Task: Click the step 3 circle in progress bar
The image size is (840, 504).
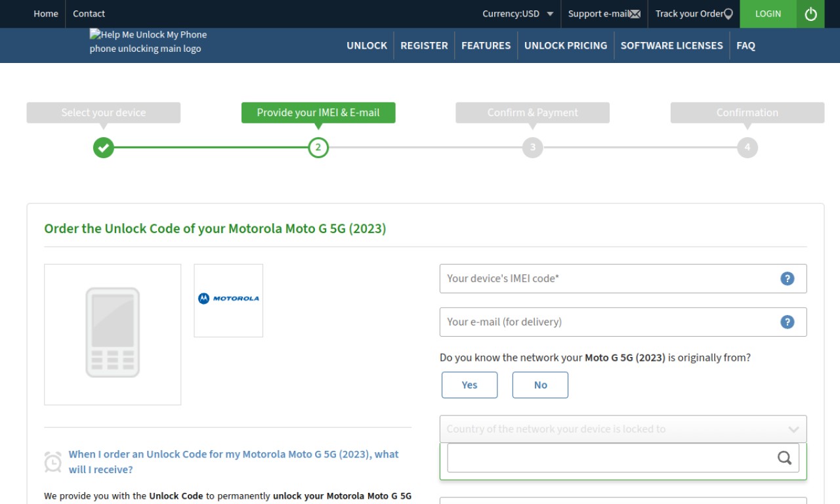Action: pos(533,148)
